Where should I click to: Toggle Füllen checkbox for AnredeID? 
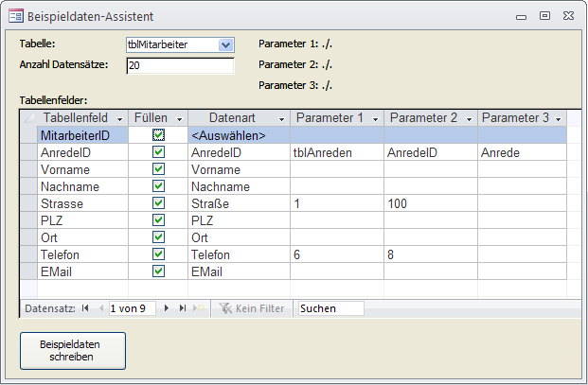point(159,152)
